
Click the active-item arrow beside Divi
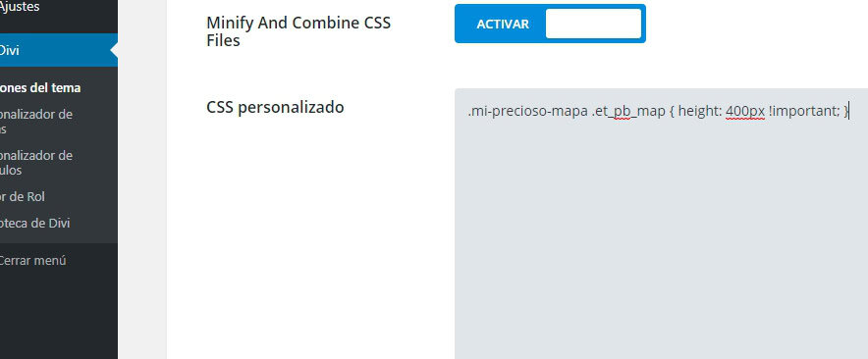114,50
